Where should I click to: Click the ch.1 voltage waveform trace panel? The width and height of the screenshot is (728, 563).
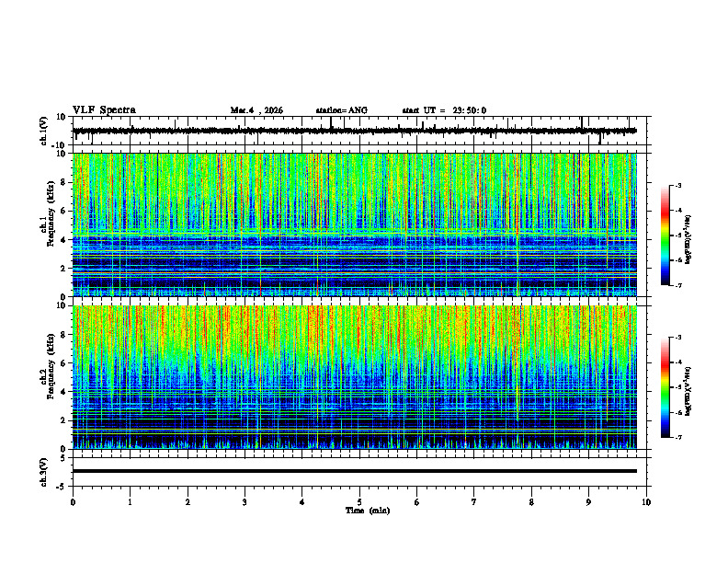click(x=361, y=131)
